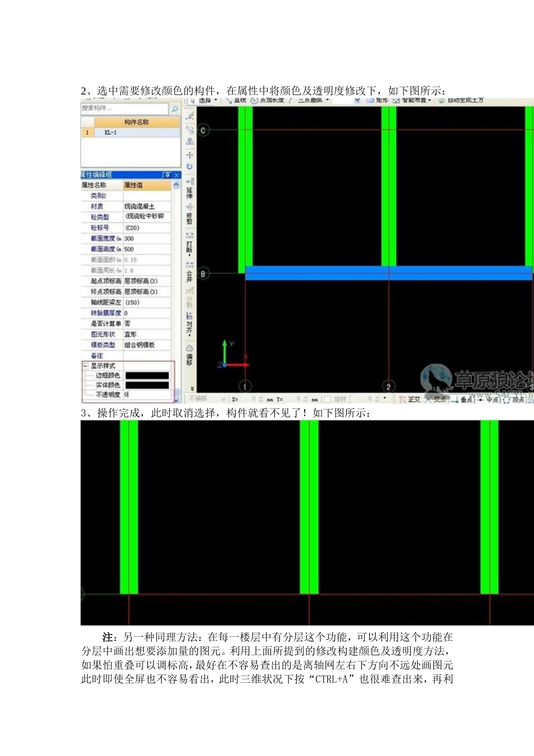Click the 终点顶标高 value cell
The width and height of the screenshot is (534, 756).
tap(147, 292)
